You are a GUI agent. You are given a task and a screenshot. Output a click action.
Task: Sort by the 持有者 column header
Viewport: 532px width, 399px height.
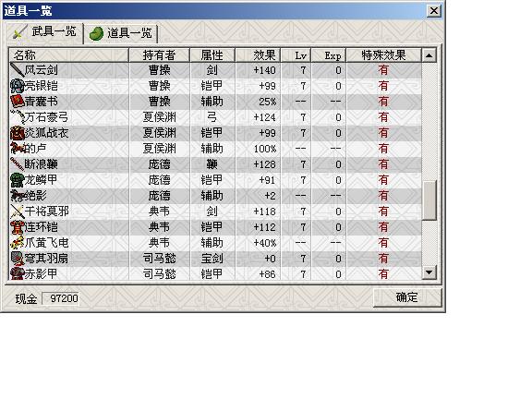pyautogui.click(x=159, y=55)
